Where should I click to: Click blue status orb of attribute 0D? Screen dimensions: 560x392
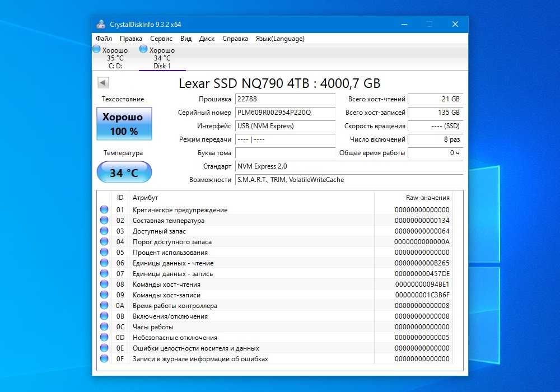point(104,337)
